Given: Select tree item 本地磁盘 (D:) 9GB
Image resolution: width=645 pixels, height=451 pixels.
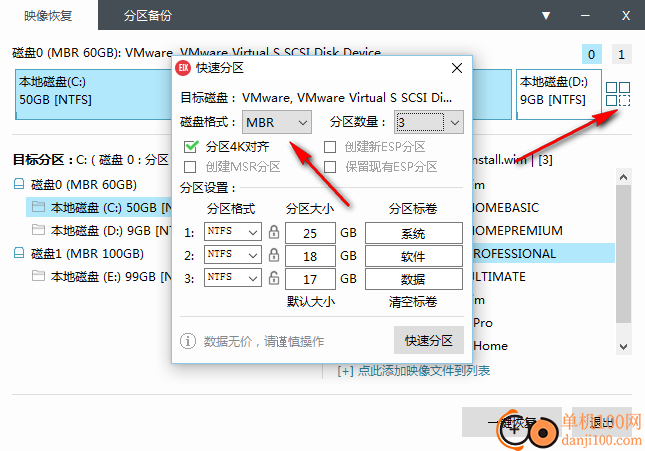Looking at the screenshot, I should point(111,230).
